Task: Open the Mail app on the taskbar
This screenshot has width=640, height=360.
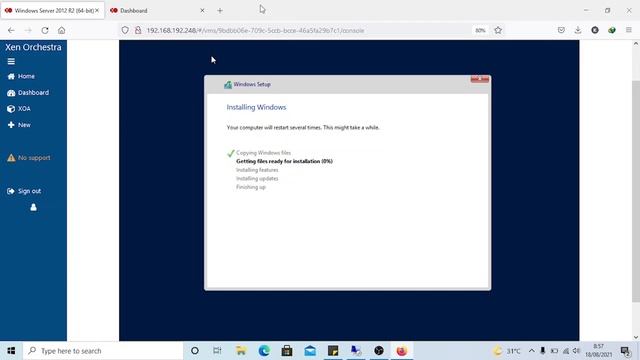Action: click(310, 351)
